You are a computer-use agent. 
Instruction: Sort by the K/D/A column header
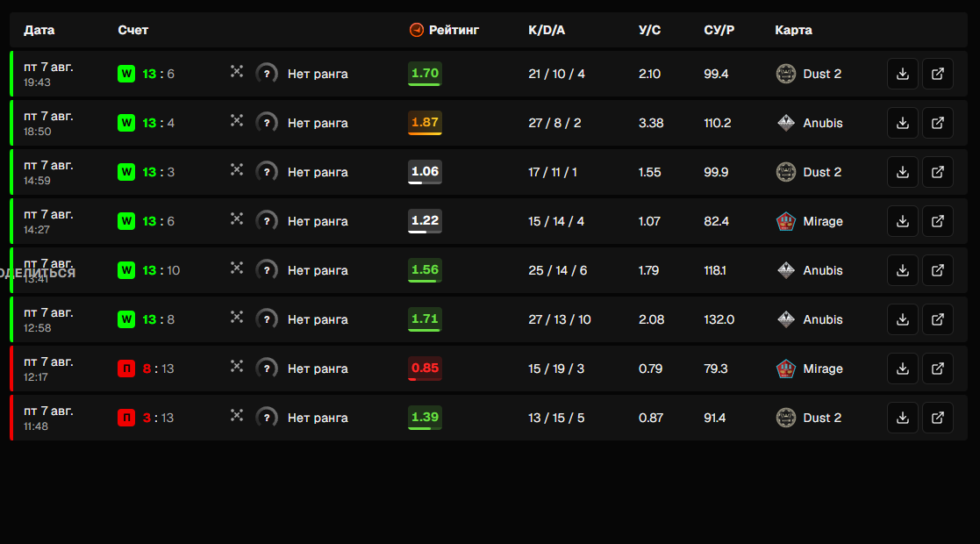coord(547,30)
